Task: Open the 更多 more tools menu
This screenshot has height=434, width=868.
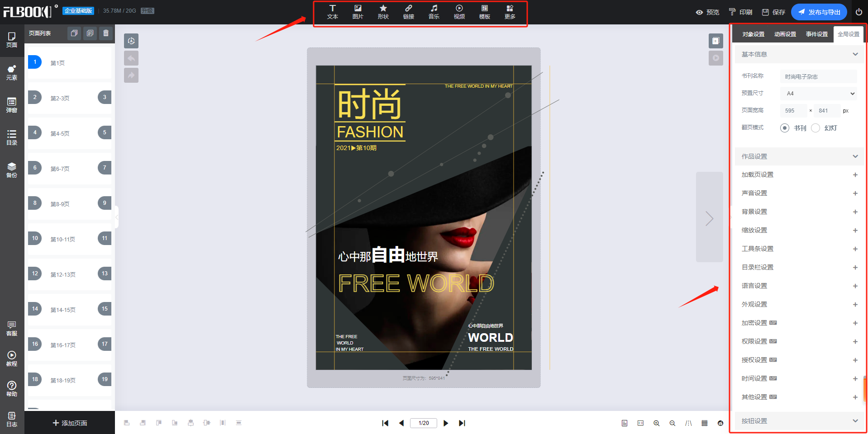Action: 510,12
